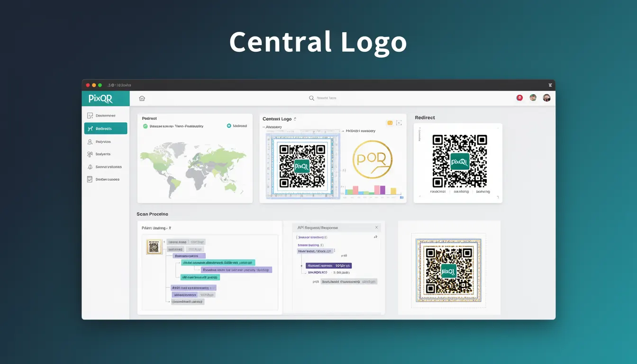The image size is (637, 364).
Task: Open the rightmost user avatar in the top bar
Action: pos(546,98)
